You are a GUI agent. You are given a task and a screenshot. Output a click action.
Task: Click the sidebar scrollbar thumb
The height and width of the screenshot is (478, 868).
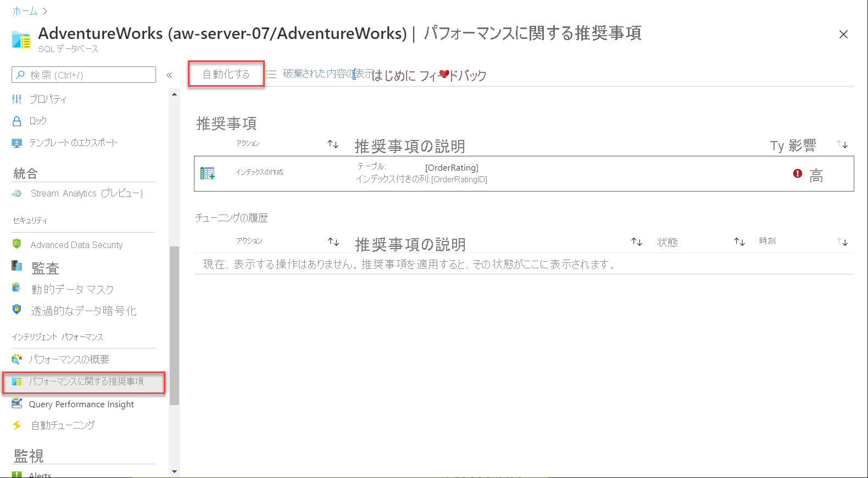coord(175,325)
